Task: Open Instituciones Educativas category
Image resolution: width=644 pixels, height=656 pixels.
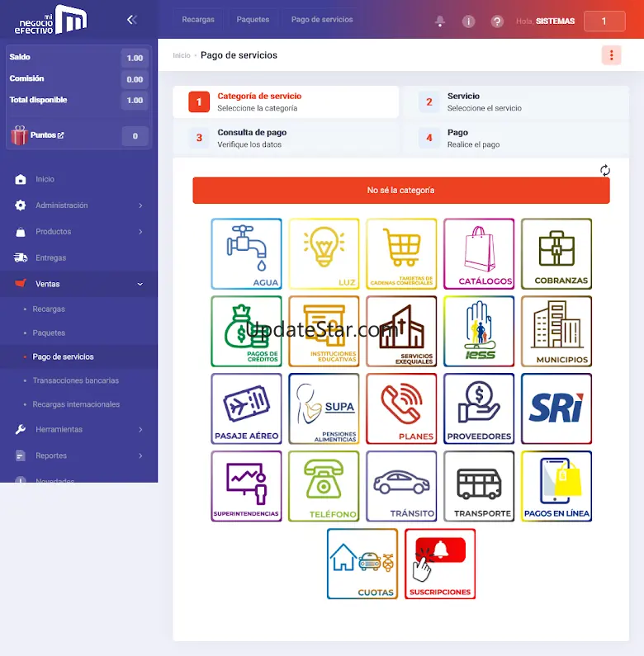Action: coord(324,331)
